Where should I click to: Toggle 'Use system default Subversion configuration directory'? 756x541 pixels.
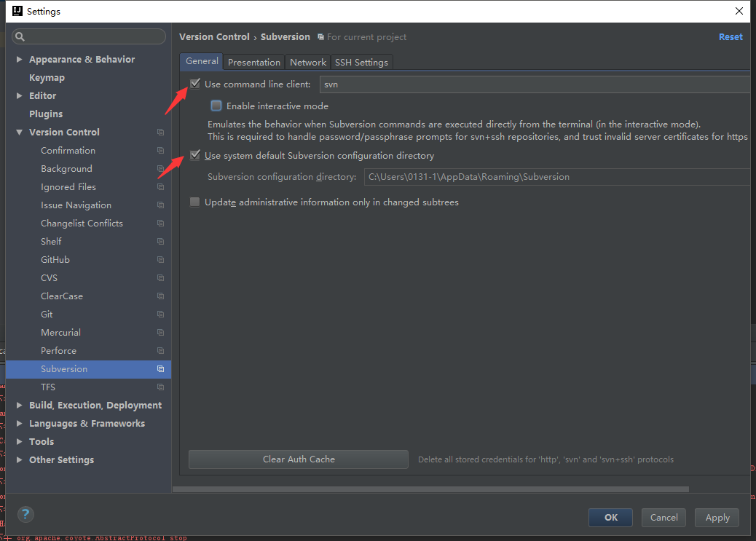click(x=194, y=155)
